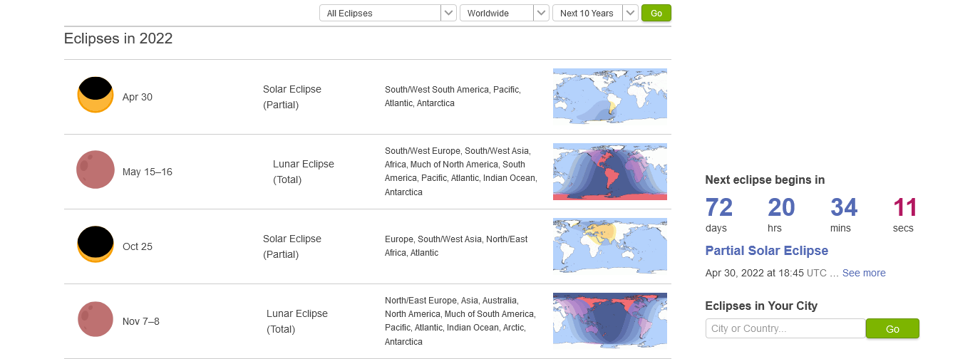
Task: Click the Nov 7–8 date text
Action: coord(141,321)
